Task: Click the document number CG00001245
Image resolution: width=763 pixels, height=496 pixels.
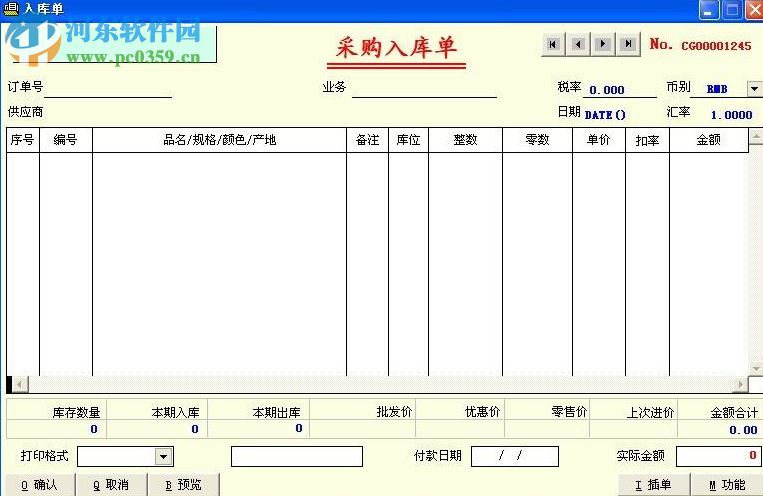Action: (716, 46)
